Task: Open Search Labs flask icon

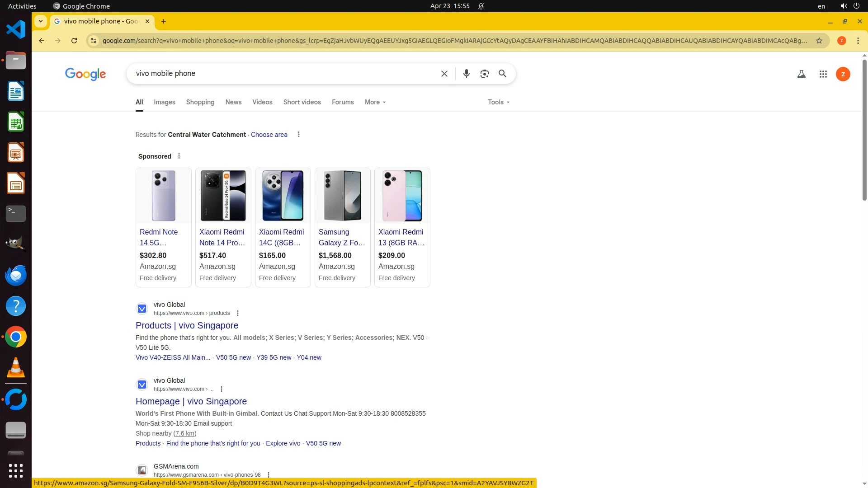Action: (801, 75)
